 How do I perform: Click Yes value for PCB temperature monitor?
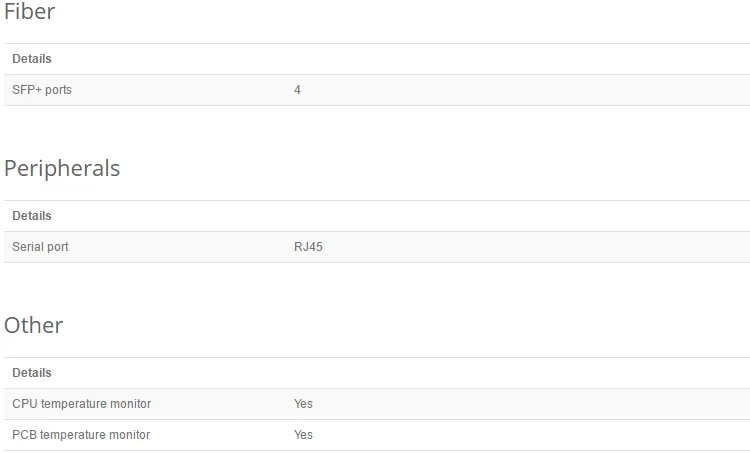[303, 435]
